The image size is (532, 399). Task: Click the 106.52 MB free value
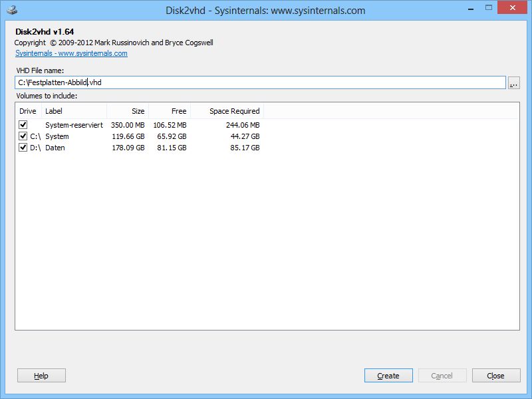(170, 125)
